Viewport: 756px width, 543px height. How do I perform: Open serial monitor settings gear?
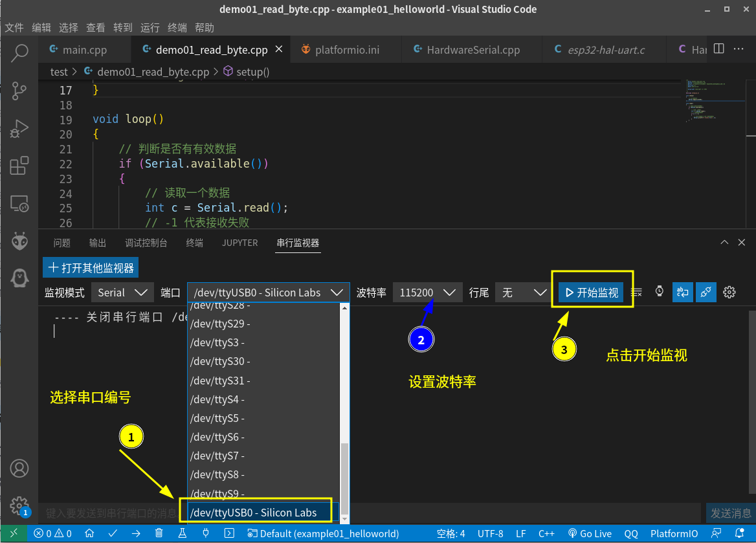click(x=729, y=293)
